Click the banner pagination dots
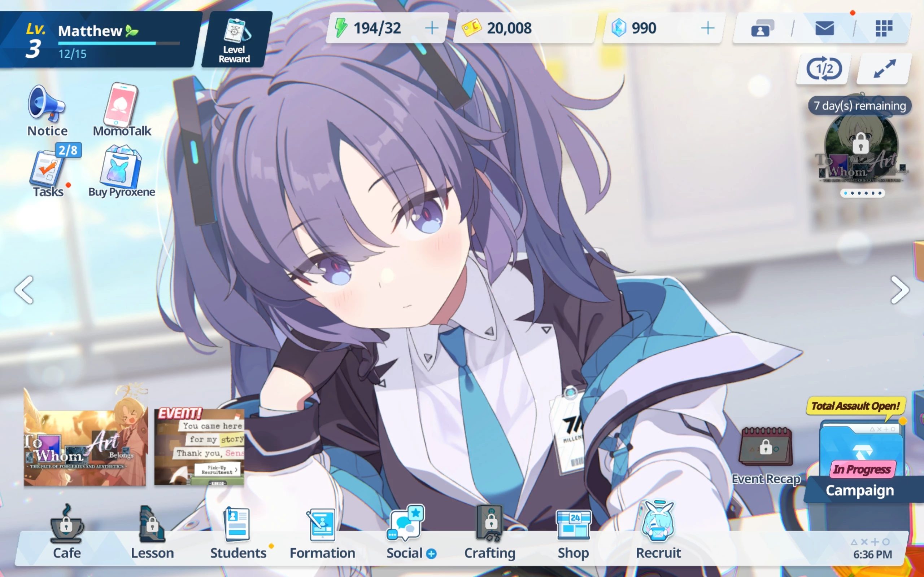 tap(862, 193)
